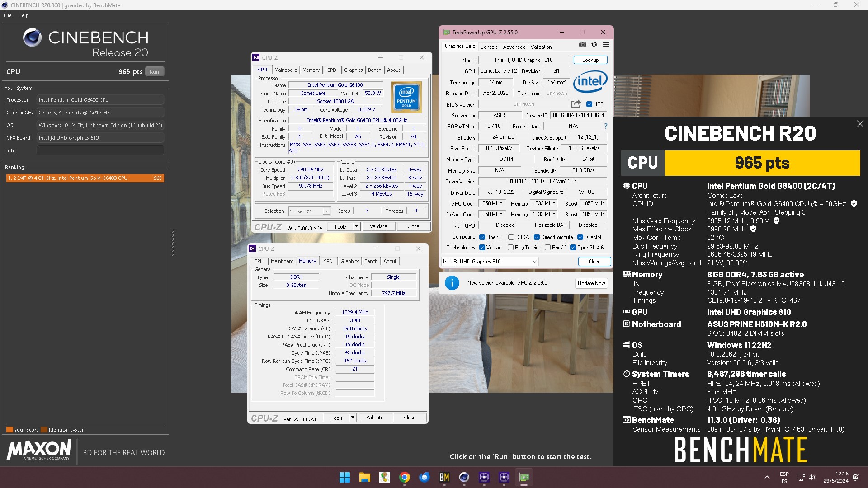Screen dimensions: 868x488
Task: Click the taskbar clock showing 12:16
Action: [x=835, y=477]
